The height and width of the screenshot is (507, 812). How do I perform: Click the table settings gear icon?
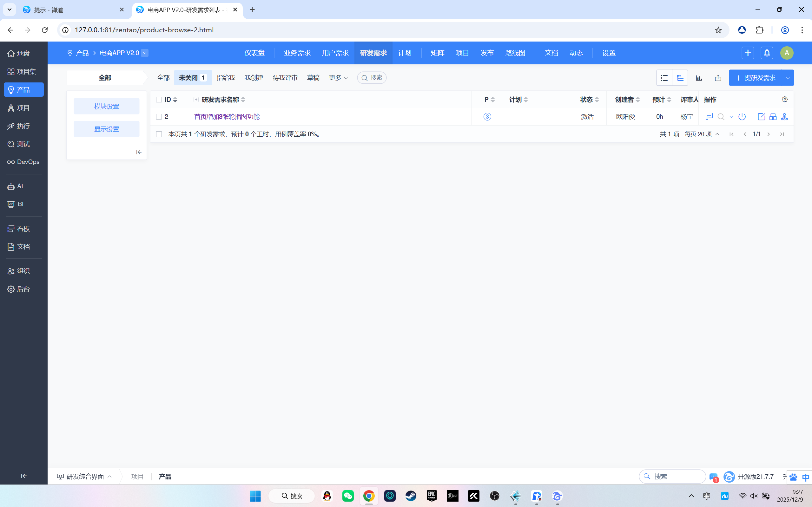coord(785,99)
